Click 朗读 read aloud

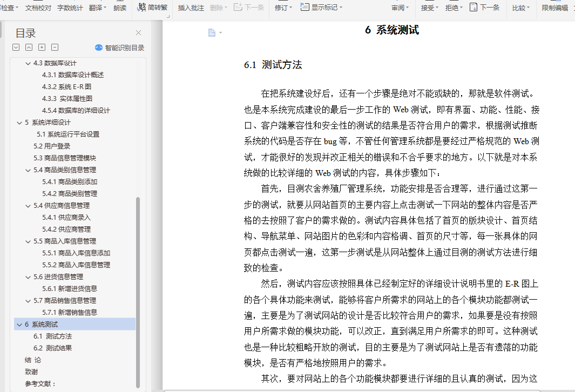coord(120,8)
